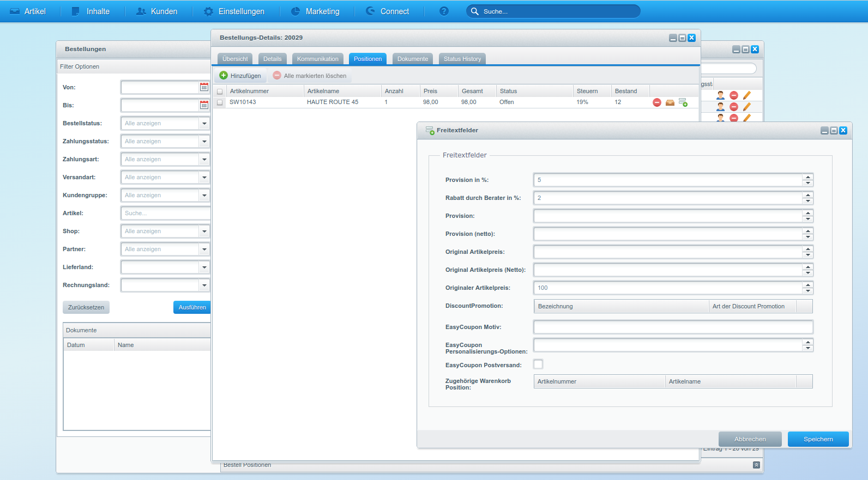Collapse the Bestell Positionen panel arrow
868x480 pixels.
756,465
